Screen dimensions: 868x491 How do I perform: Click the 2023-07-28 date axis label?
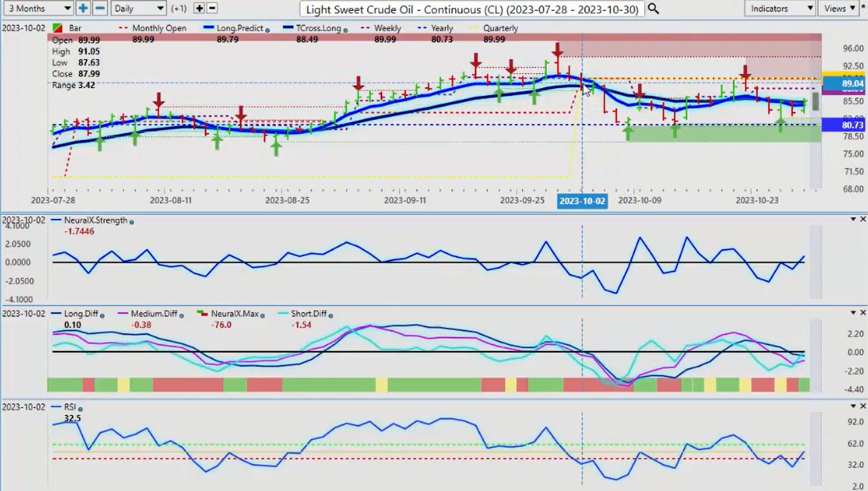pyautogui.click(x=52, y=200)
